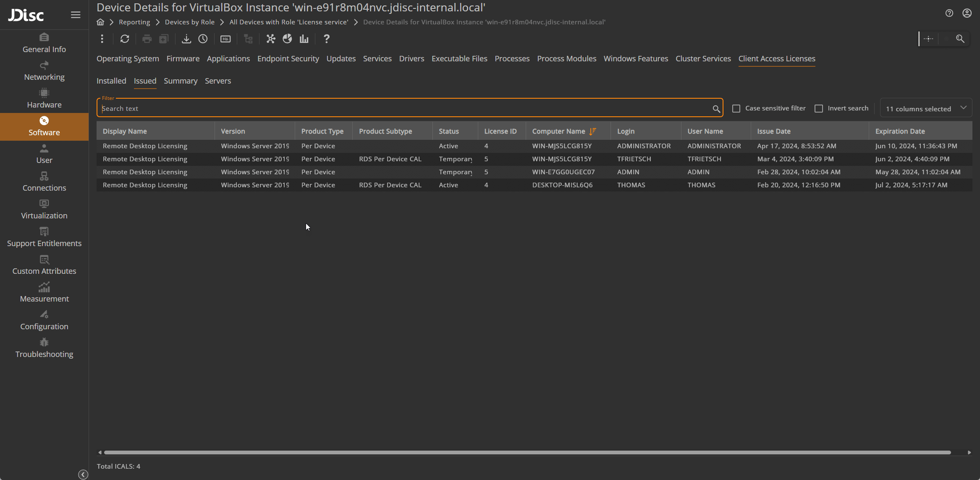Open the Windows Features tab
The height and width of the screenshot is (480, 980).
[x=636, y=59]
